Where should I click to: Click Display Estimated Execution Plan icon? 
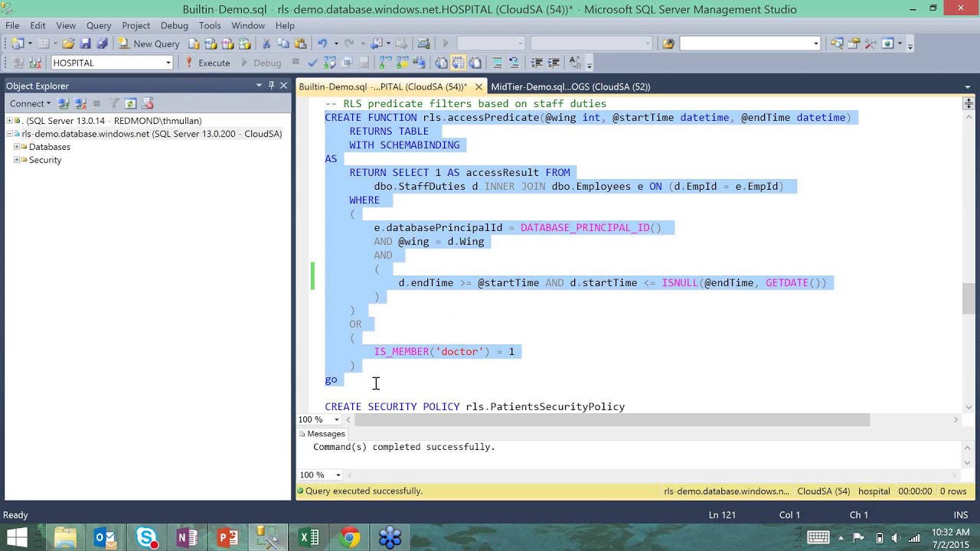329,63
